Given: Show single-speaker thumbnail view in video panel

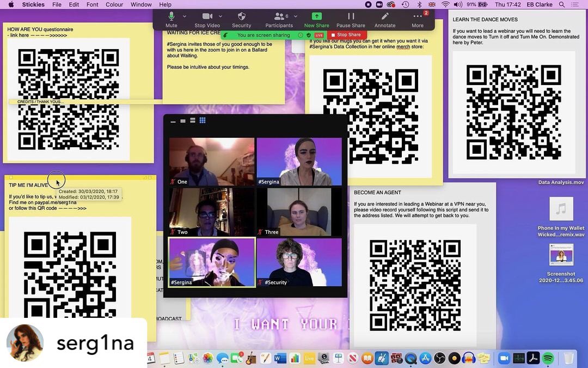Looking at the screenshot, I should [183, 121].
